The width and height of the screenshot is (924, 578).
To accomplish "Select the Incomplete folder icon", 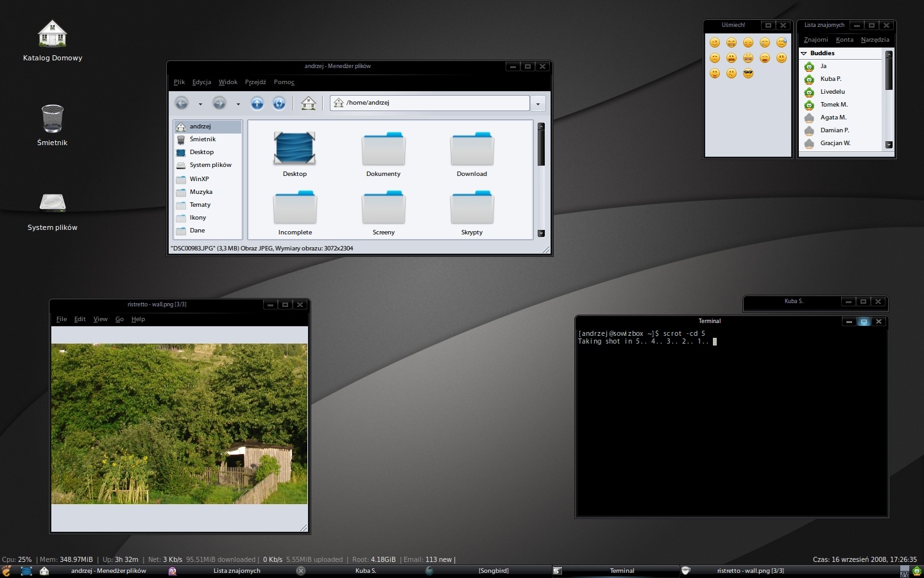I will point(295,207).
